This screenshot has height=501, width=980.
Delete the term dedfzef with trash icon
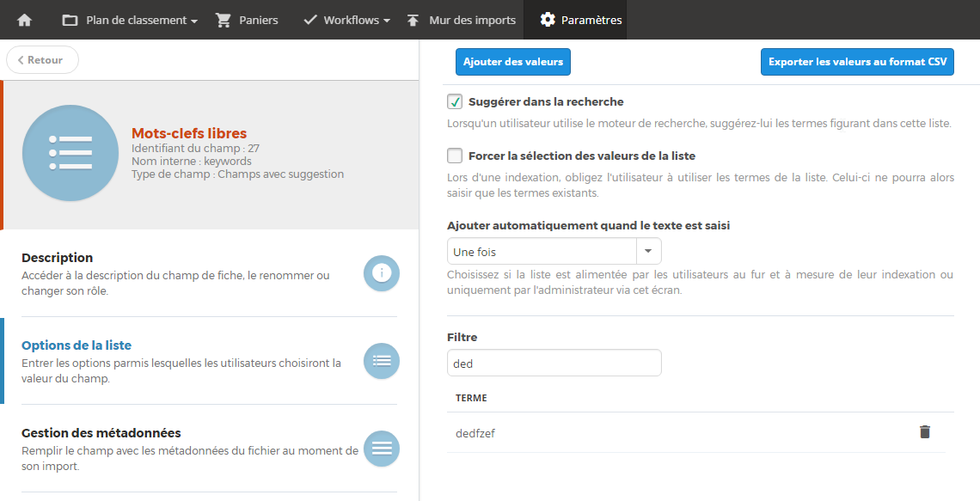[x=925, y=431]
